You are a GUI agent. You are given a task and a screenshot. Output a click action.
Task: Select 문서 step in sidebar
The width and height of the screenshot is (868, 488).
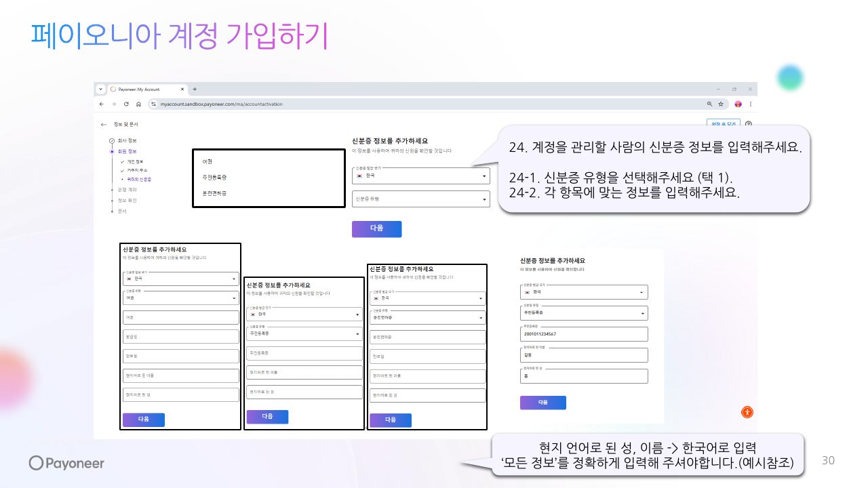tap(122, 211)
